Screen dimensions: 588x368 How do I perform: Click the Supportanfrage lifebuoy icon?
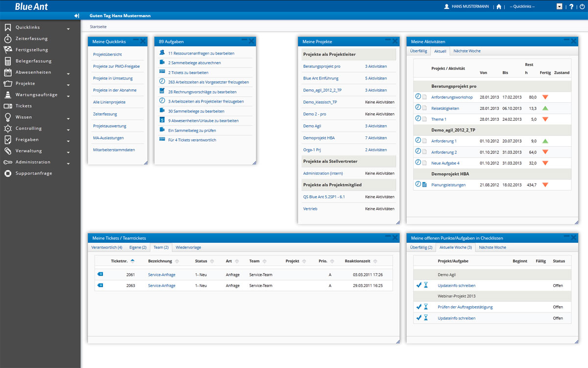[8, 174]
